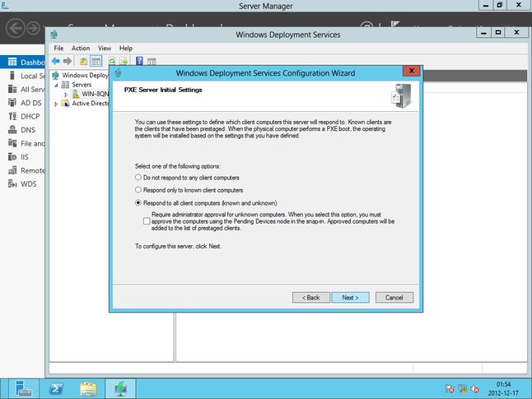Minimize the Windows Deployment Services window
532x399 pixels.
tap(483, 33)
